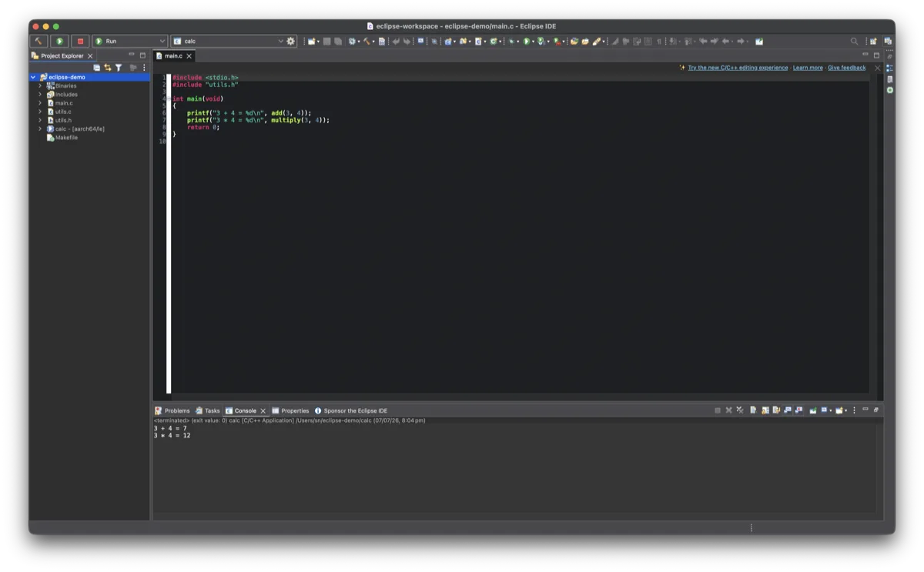Click the red Stop launch button
Viewport: 924px width, 572px height.
click(x=80, y=41)
